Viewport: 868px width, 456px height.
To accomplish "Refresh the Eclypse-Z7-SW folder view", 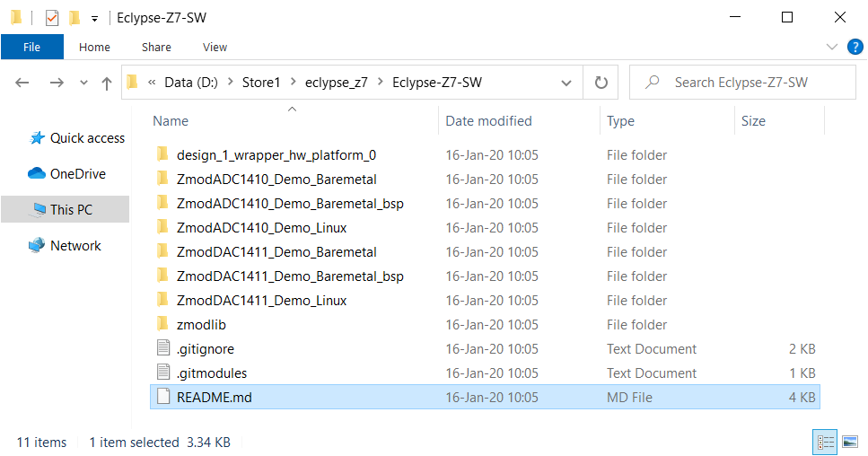I will click(601, 83).
